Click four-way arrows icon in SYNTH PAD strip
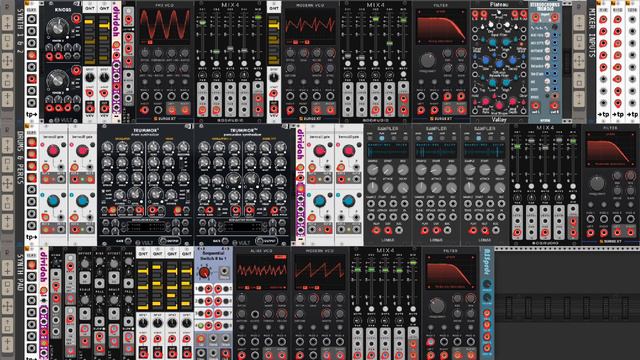Image resolution: width=640 pixels, height=360 pixels. pos(7,306)
